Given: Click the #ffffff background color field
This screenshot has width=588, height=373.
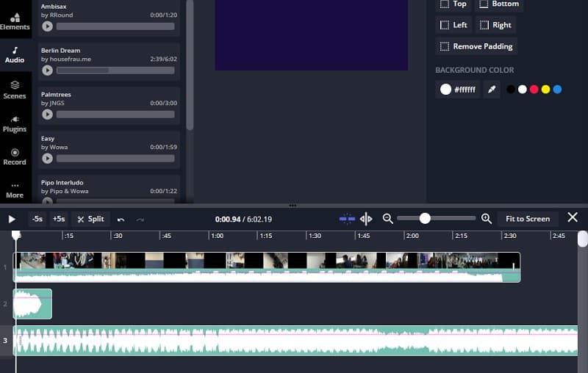Looking at the screenshot, I should click(458, 90).
